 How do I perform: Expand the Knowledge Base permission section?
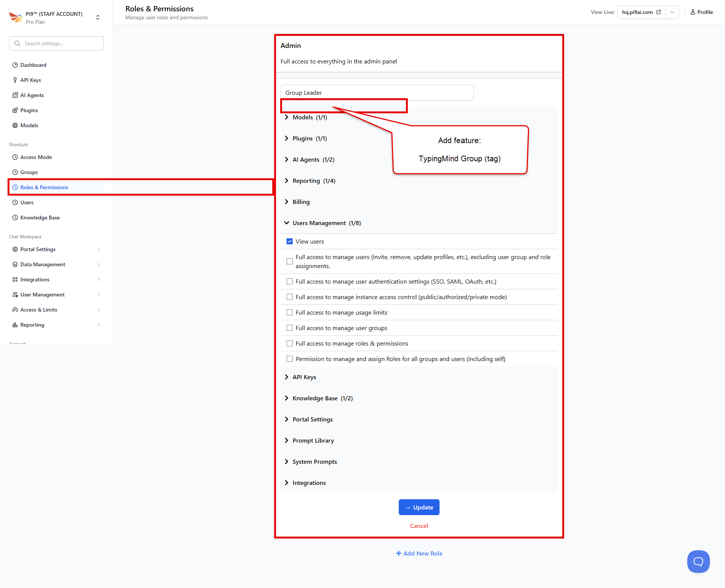coord(419,398)
